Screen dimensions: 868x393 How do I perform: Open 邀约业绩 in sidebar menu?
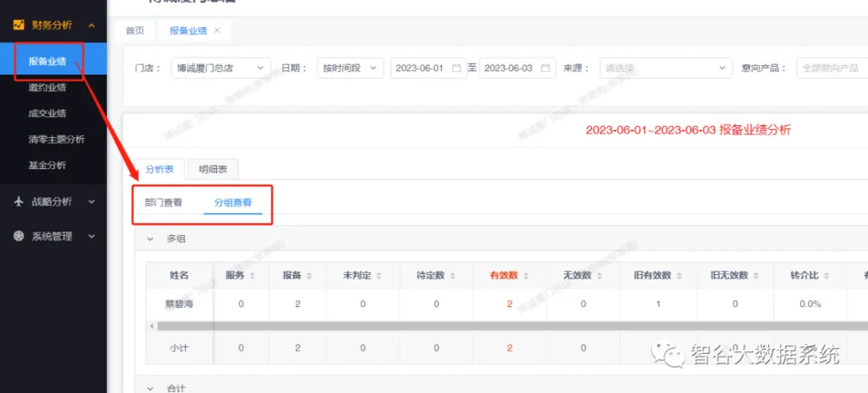[47, 88]
